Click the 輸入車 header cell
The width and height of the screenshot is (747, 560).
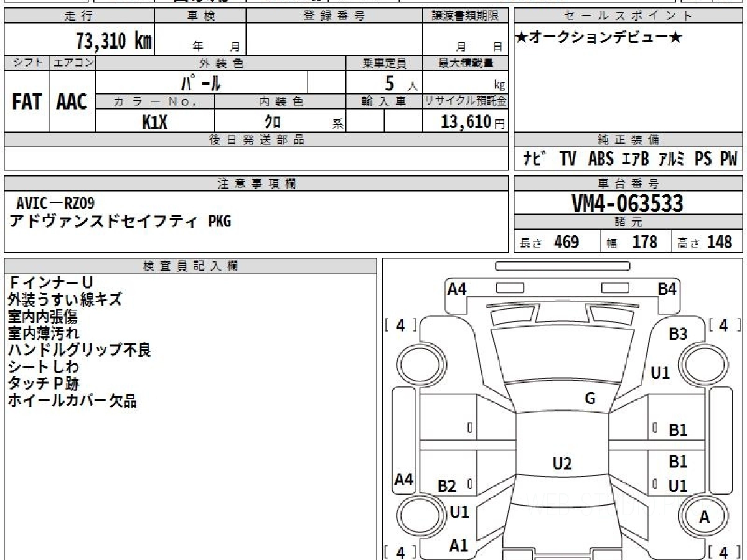[384, 101]
